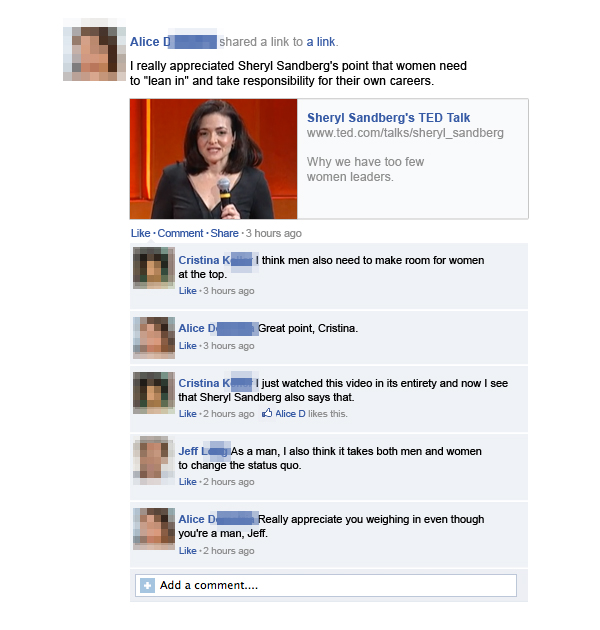Like the main post
The width and height of the screenshot is (600, 630).
tap(140, 233)
